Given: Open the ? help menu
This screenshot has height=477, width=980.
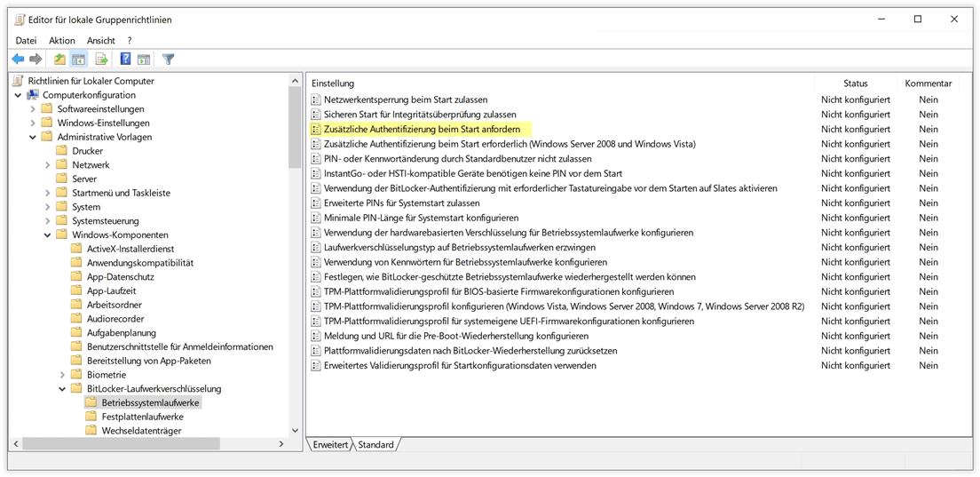Looking at the screenshot, I should tap(130, 40).
